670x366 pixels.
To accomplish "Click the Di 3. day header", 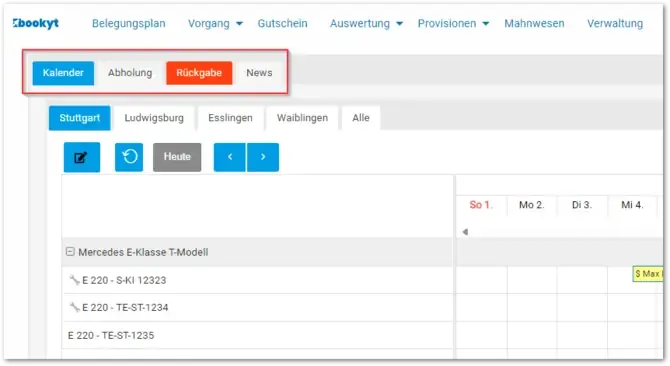I will pos(582,205).
